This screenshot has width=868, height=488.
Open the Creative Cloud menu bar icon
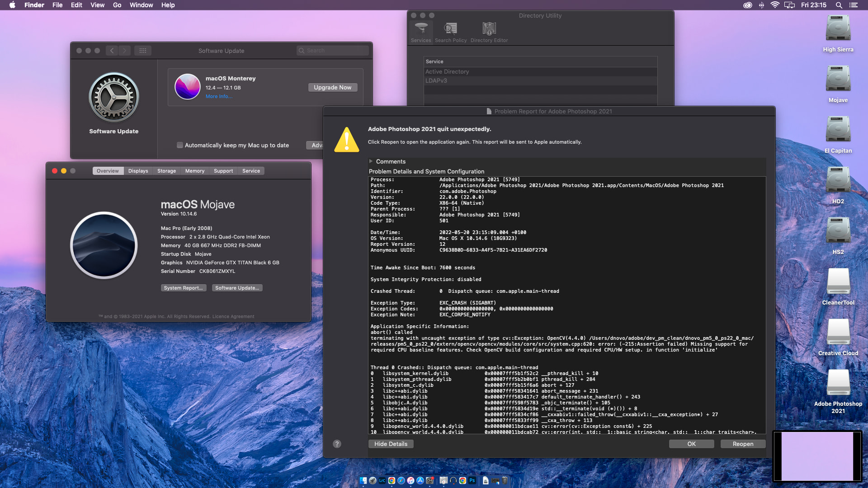coord(748,5)
